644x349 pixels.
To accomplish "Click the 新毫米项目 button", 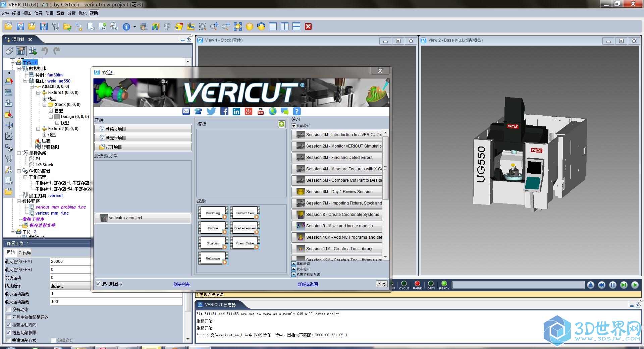I will coord(143,138).
